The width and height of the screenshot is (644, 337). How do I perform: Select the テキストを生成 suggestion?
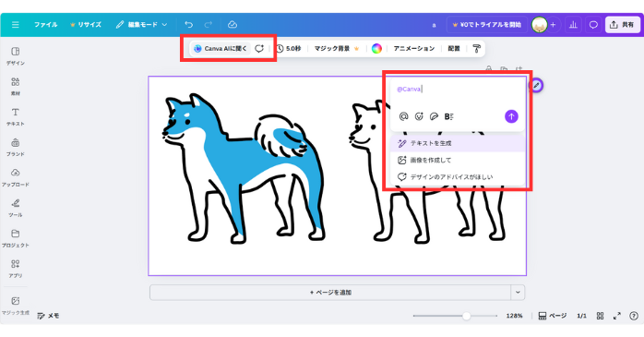[x=457, y=143]
